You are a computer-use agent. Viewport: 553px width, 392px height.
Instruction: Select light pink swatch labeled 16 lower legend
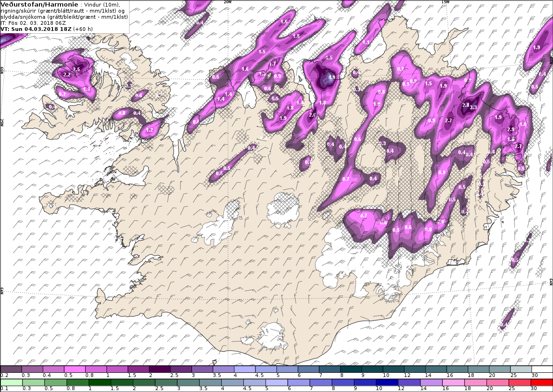click(x=453, y=383)
